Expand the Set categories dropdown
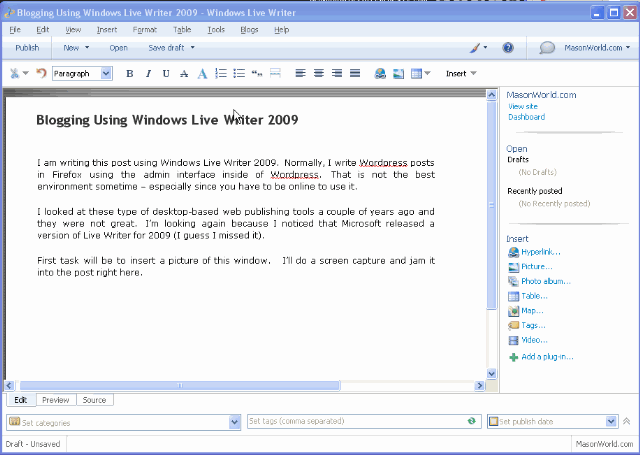 click(235, 422)
